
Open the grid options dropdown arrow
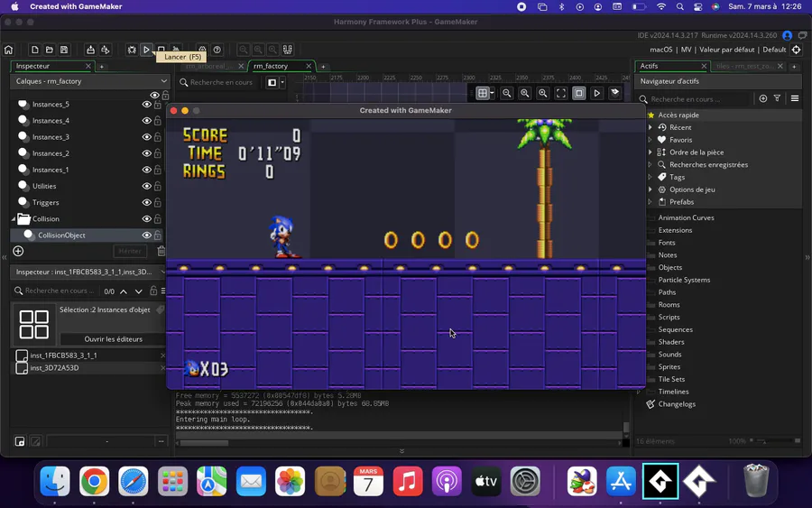coord(492,93)
